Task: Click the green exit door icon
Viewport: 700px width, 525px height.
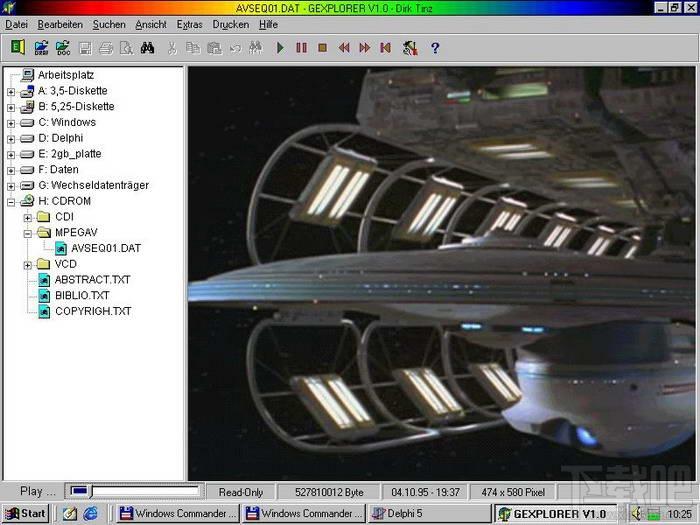Action: [17, 47]
